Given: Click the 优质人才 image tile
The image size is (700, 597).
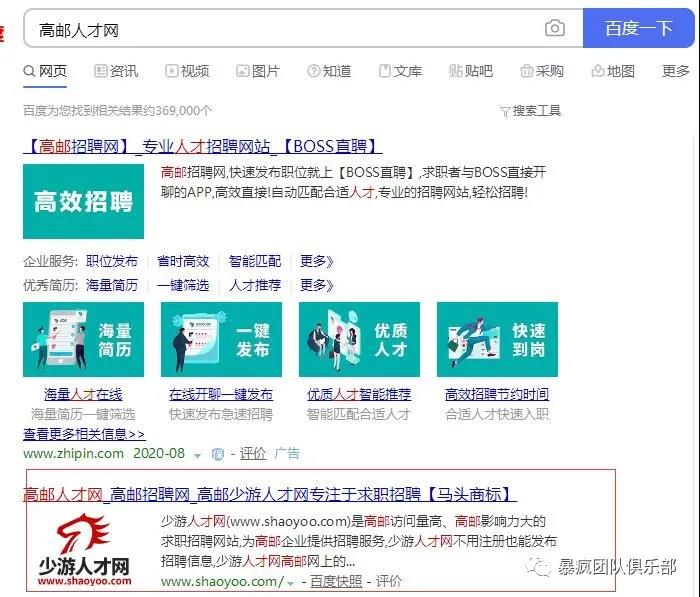Looking at the screenshot, I should pyautogui.click(x=359, y=339).
